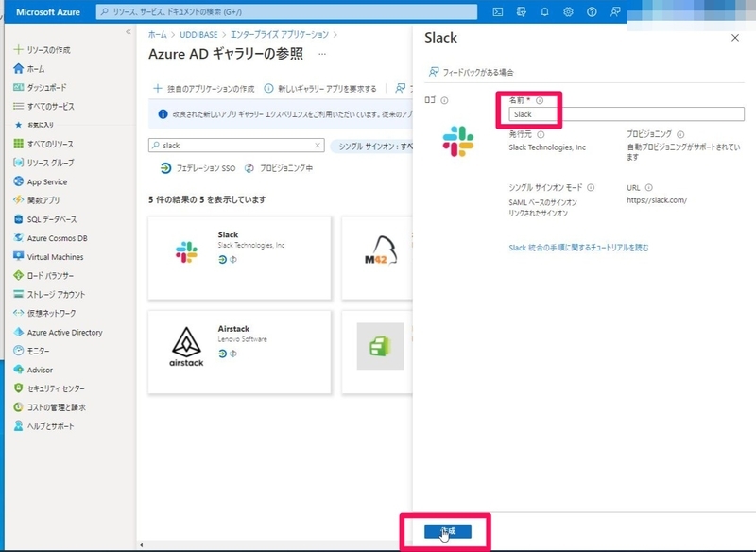Screen dimensions: 756x552
Task: Click フィードバックがある場合 in Slack panel
Action: point(471,73)
